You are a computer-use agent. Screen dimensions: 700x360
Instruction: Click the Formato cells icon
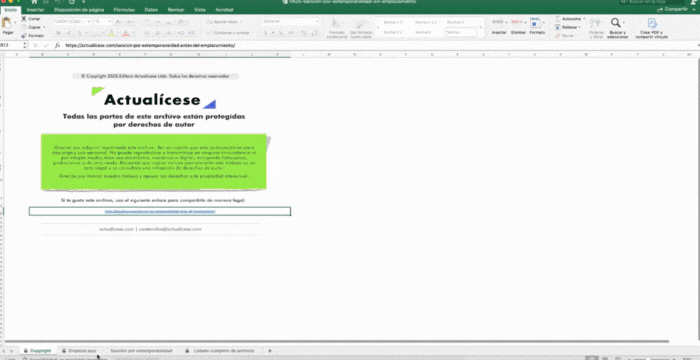click(536, 23)
